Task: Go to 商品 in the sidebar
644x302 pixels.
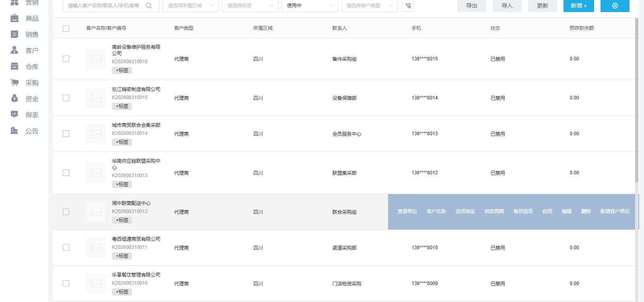Action: coord(32,19)
